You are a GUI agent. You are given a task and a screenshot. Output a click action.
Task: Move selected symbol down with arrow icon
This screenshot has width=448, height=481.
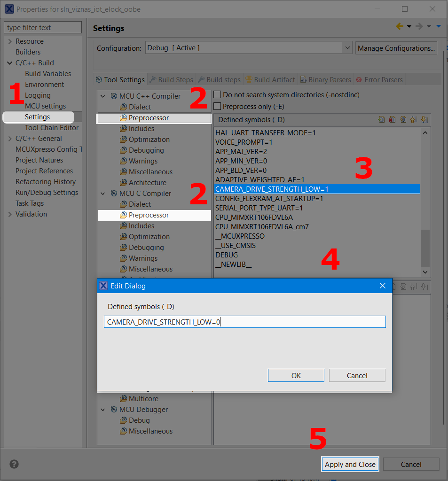424,120
